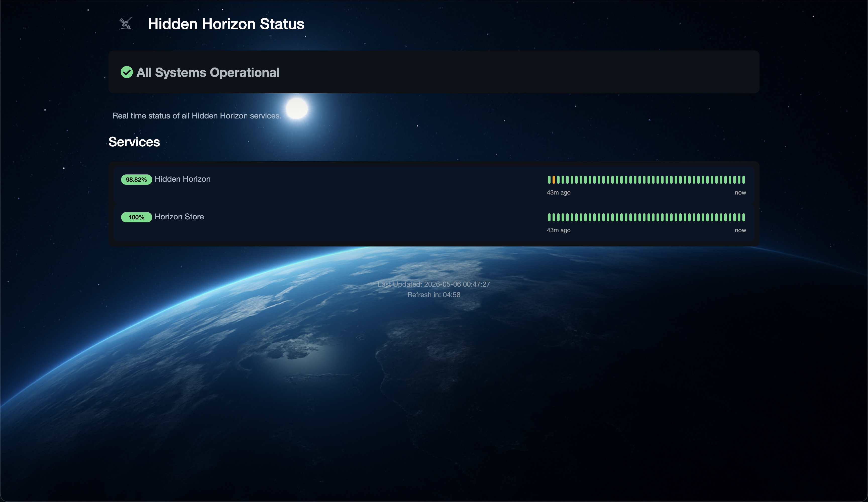Click the orange bar in Hidden Horizon history
868x502 pixels.
point(554,179)
